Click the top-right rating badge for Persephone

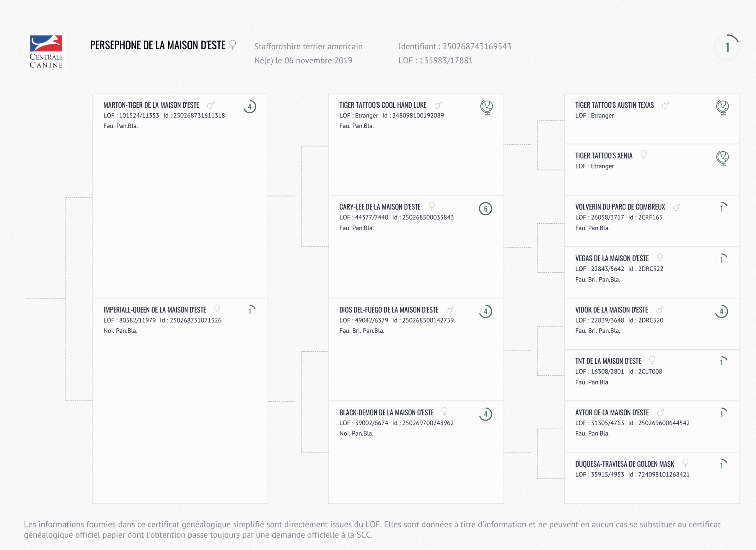pos(727,47)
